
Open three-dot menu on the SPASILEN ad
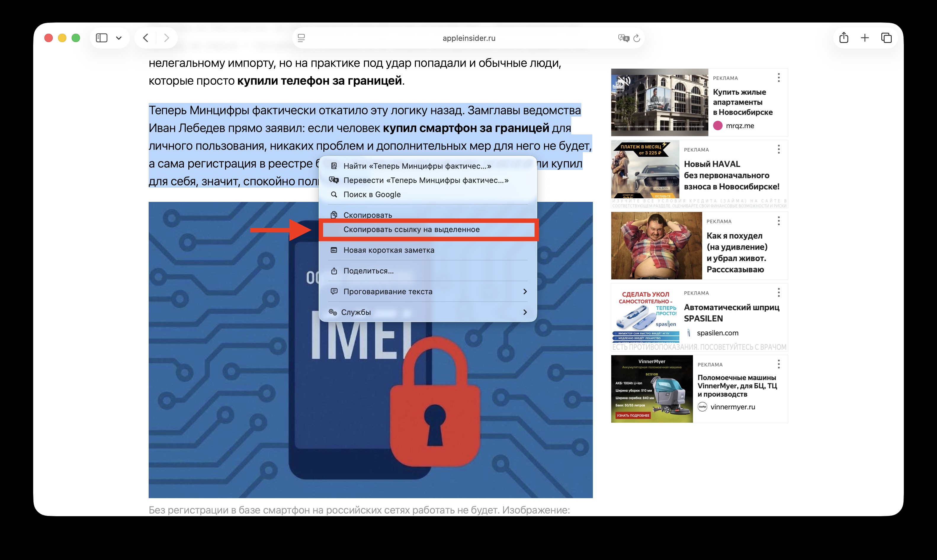[x=779, y=292]
